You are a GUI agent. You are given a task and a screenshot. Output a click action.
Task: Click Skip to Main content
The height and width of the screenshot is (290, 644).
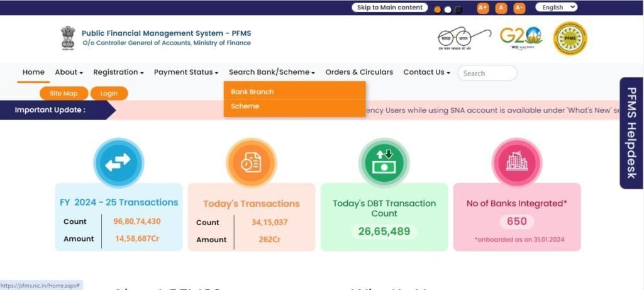coord(389,8)
